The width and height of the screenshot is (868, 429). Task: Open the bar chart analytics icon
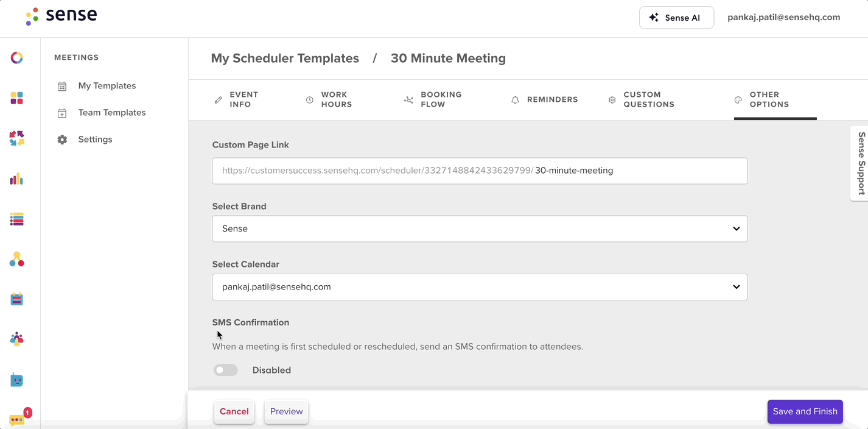pyautogui.click(x=17, y=179)
